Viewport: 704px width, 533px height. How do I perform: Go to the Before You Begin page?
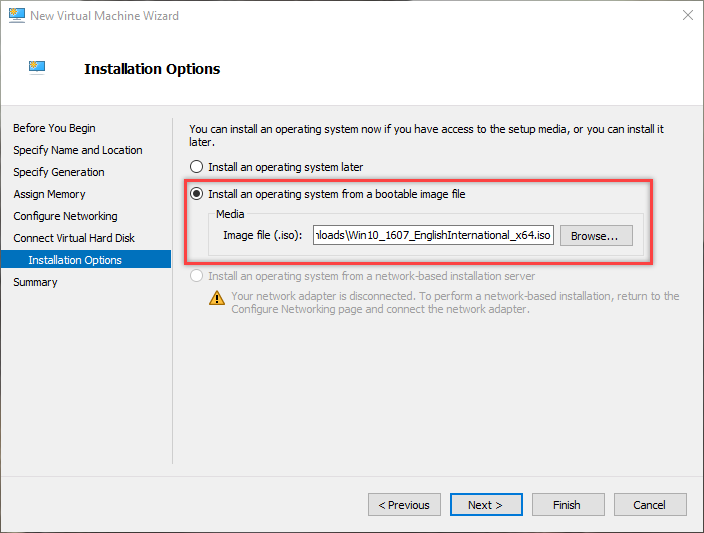pyautogui.click(x=54, y=128)
